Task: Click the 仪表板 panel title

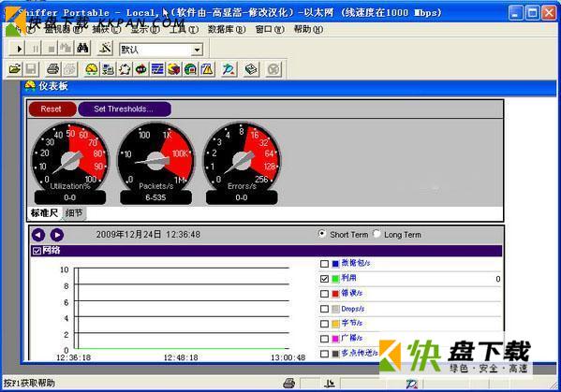Action: [53, 86]
